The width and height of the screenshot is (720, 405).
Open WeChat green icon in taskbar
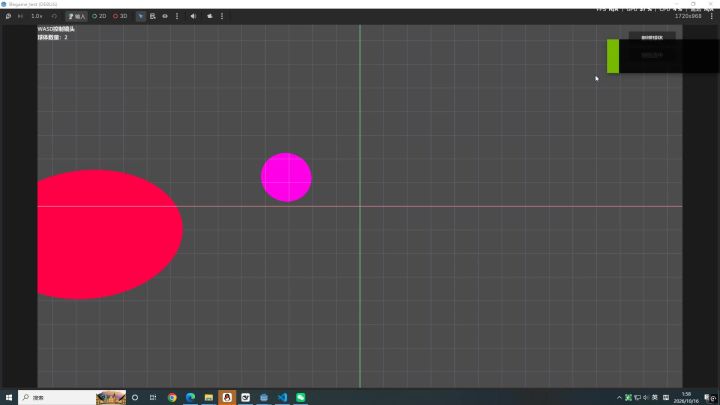tap(301, 397)
